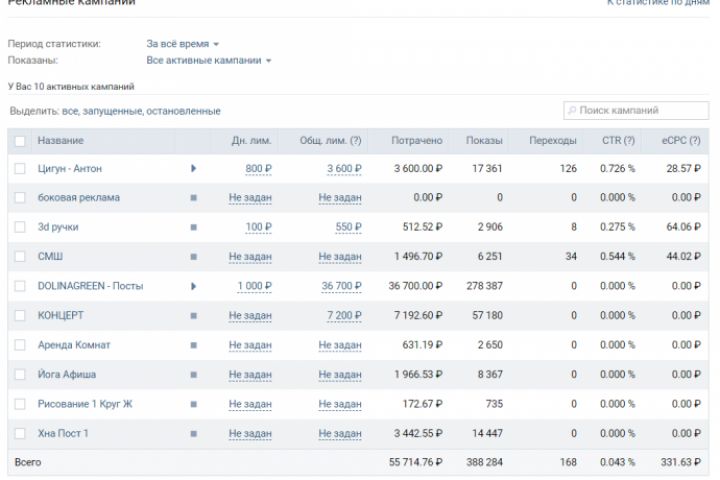Image resolution: width=720 pixels, height=480 pixels.
Task: Click status icon for Йога Афиша
Action: point(193,375)
